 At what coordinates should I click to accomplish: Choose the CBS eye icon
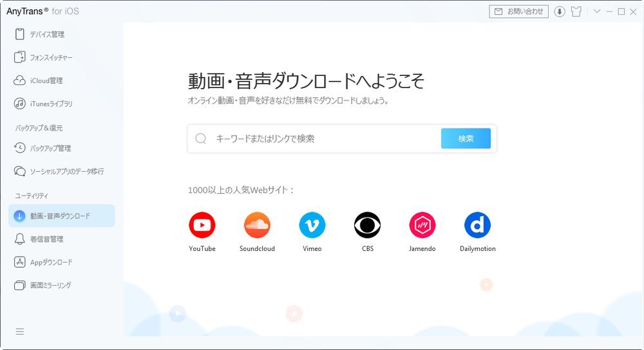coord(367,225)
